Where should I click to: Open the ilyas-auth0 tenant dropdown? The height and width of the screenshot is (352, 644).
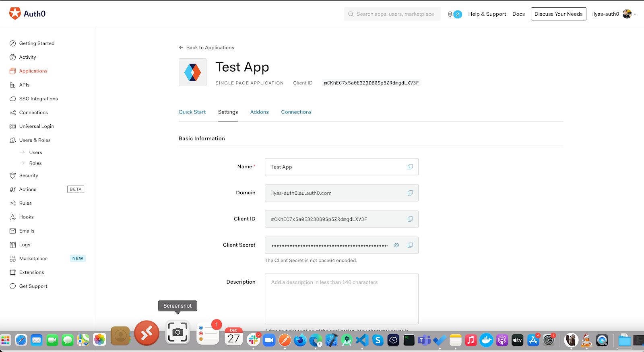click(x=614, y=14)
